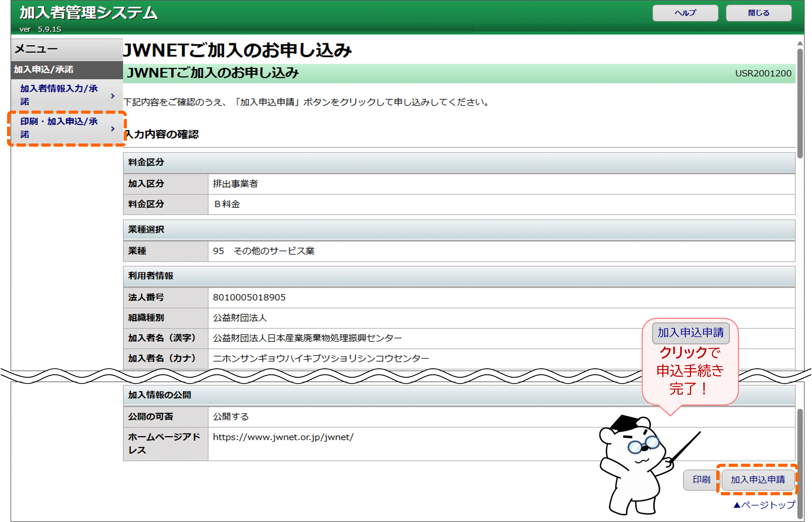Select the 排出事業者 value
Image resolution: width=812 pixels, height=522 pixels.
235,184
